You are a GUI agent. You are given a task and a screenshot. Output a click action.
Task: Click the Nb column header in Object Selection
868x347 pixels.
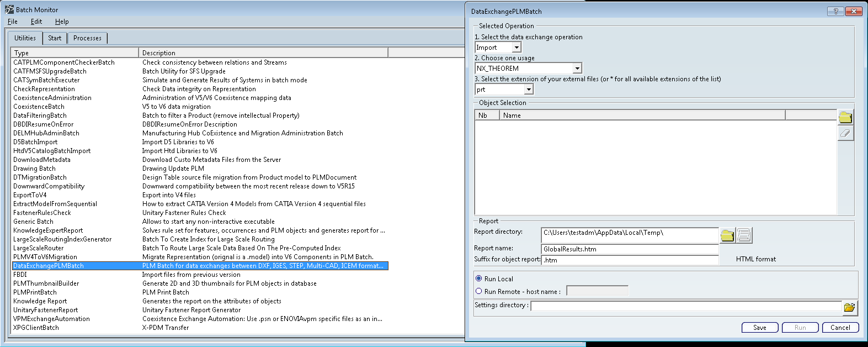click(x=487, y=115)
